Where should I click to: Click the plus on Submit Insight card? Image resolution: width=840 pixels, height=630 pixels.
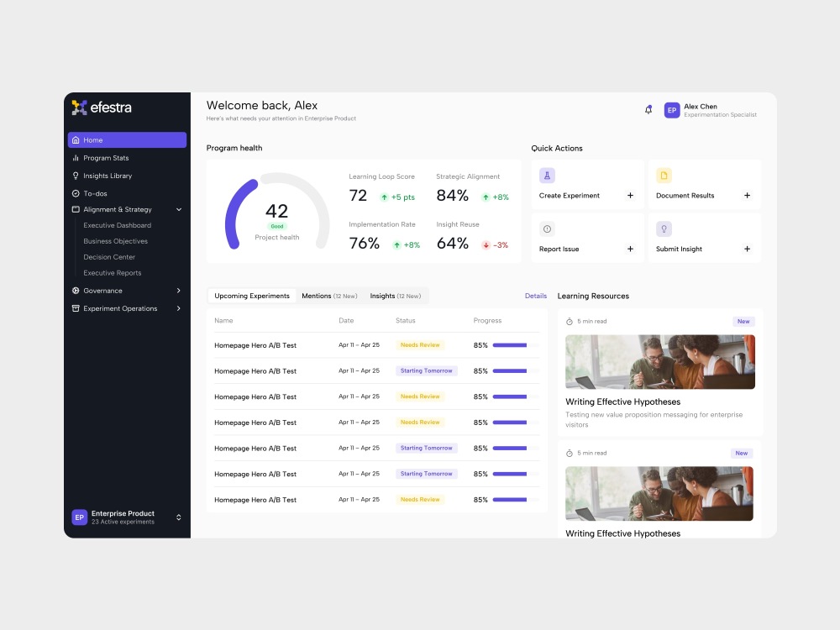748,249
